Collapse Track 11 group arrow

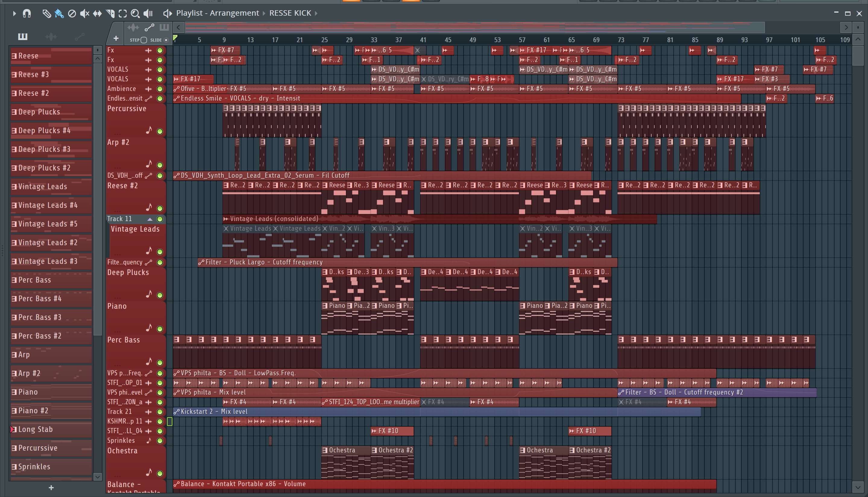click(149, 219)
